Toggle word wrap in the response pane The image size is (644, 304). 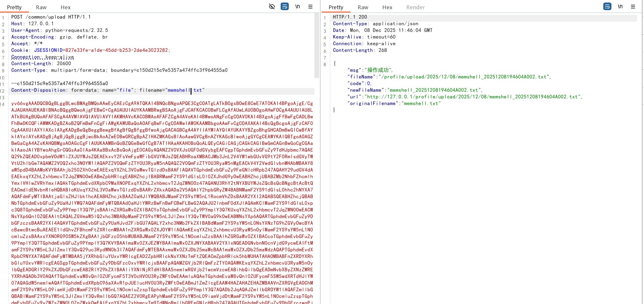click(607, 7)
